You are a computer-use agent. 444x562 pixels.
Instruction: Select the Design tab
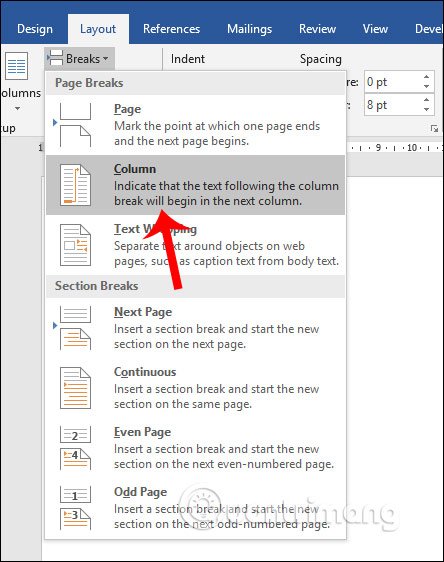(35, 29)
